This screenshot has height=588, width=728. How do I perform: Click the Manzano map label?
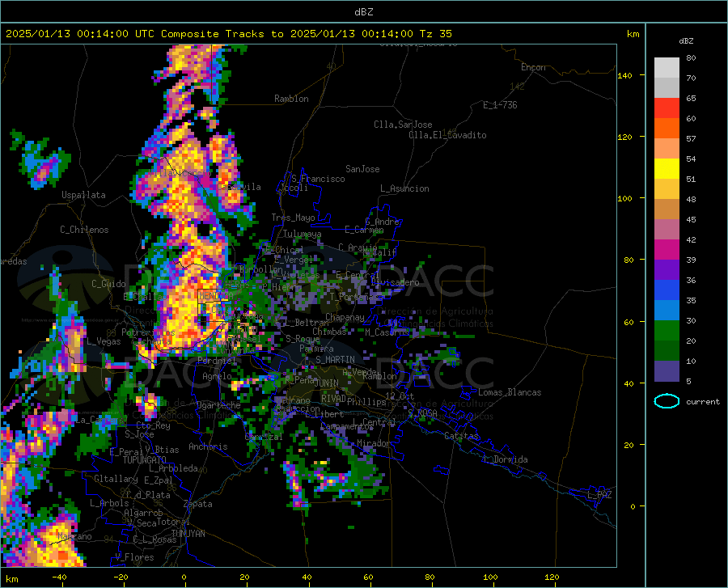click(x=74, y=536)
